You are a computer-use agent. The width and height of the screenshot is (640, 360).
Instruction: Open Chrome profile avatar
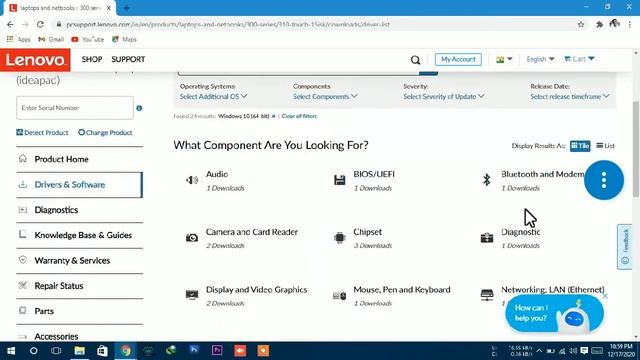coord(614,24)
